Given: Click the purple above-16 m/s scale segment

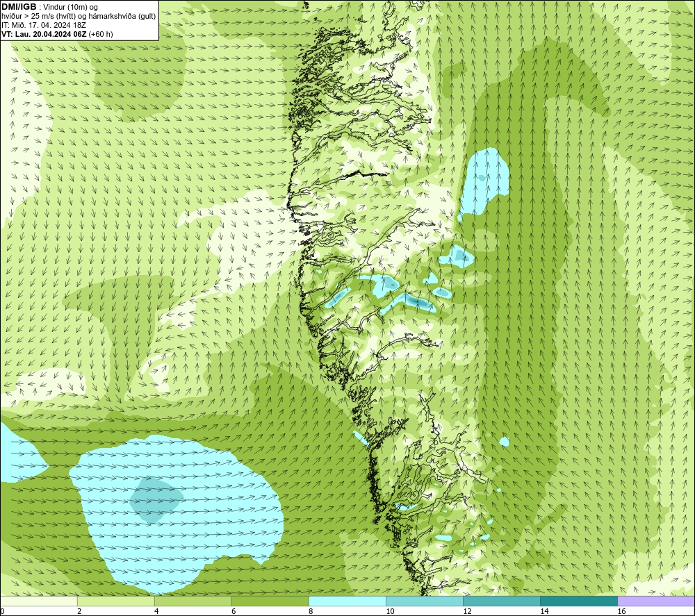Looking at the screenshot, I should tap(656, 601).
